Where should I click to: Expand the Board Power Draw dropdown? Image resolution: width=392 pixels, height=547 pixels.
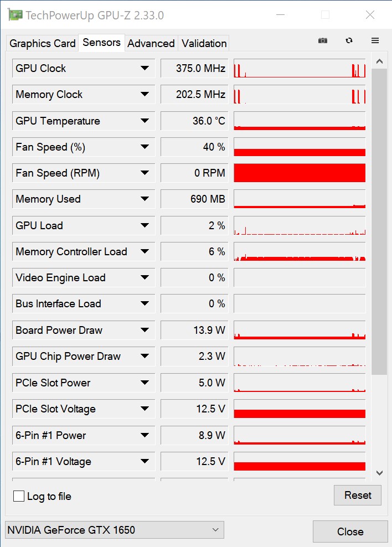145,331
